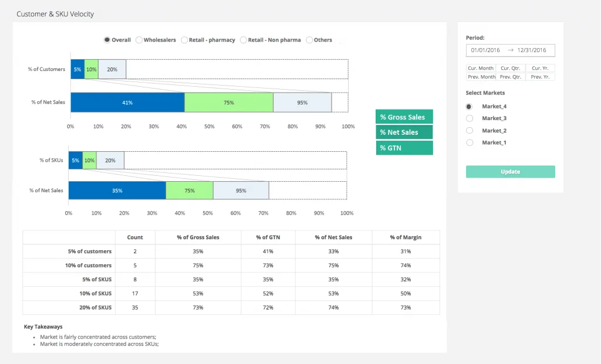Viewport: 601px width, 364px height.
Task: Pick Market_2 from Select Markets
Action: [x=469, y=131]
